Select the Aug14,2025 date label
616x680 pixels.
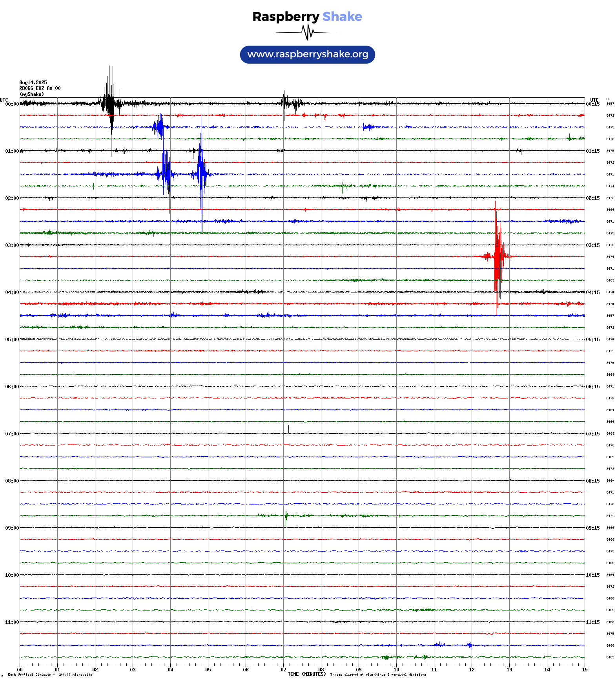tap(33, 82)
